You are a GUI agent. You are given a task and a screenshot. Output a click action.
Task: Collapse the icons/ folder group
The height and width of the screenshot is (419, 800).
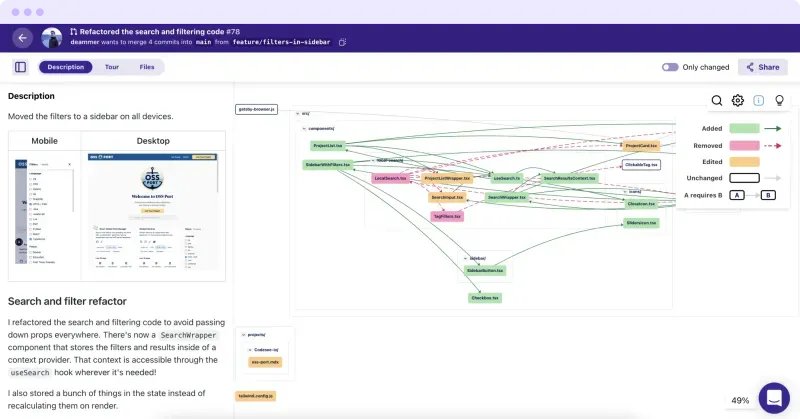click(x=626, y=192)
